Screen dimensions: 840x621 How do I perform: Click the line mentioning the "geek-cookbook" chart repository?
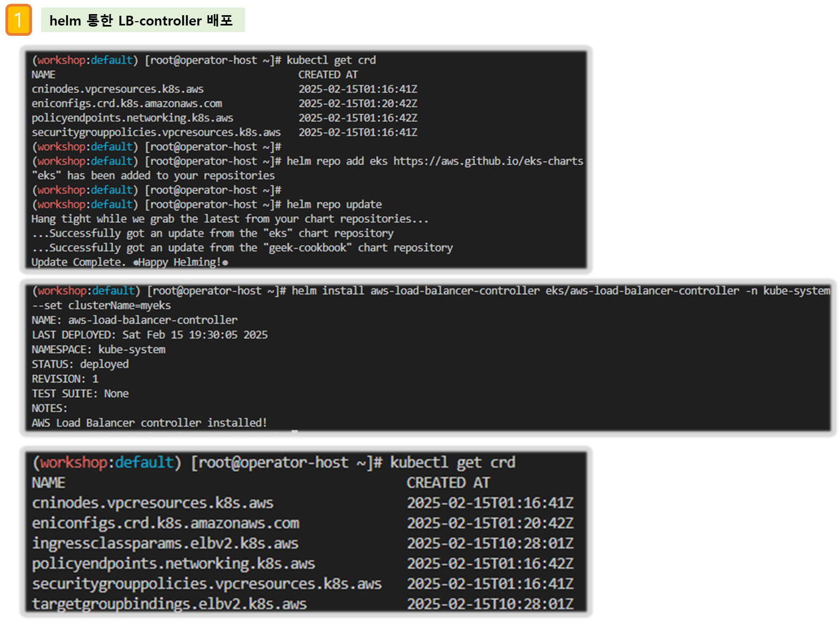242,248
